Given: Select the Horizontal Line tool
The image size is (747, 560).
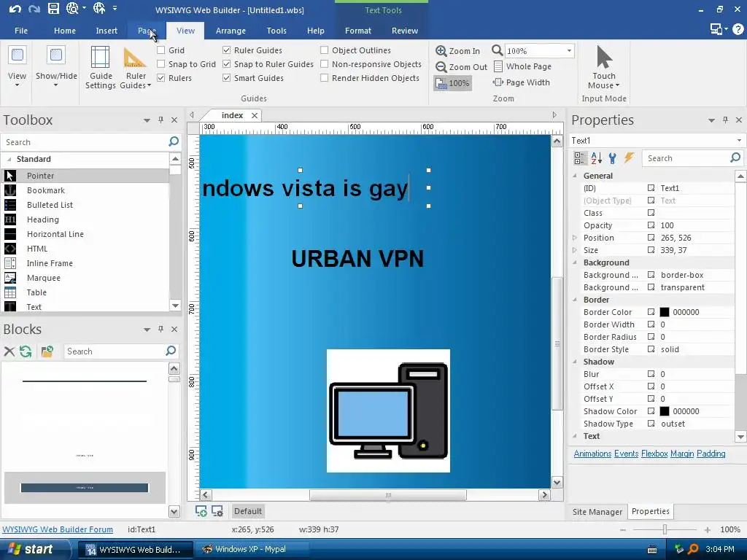Looking at the screenshot, I should 85,234.
